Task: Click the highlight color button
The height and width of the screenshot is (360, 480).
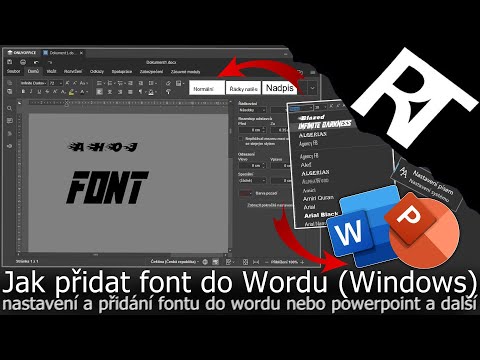Action: (72, 92)
